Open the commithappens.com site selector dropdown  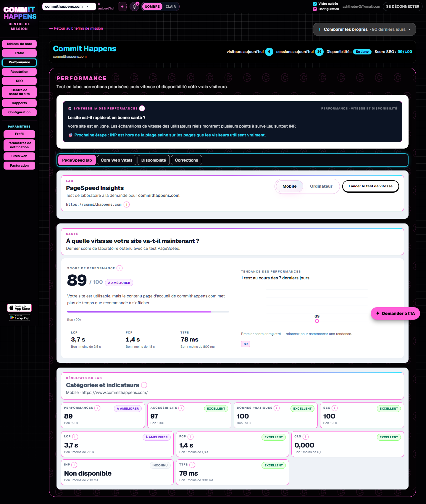(x=69, y=7)
